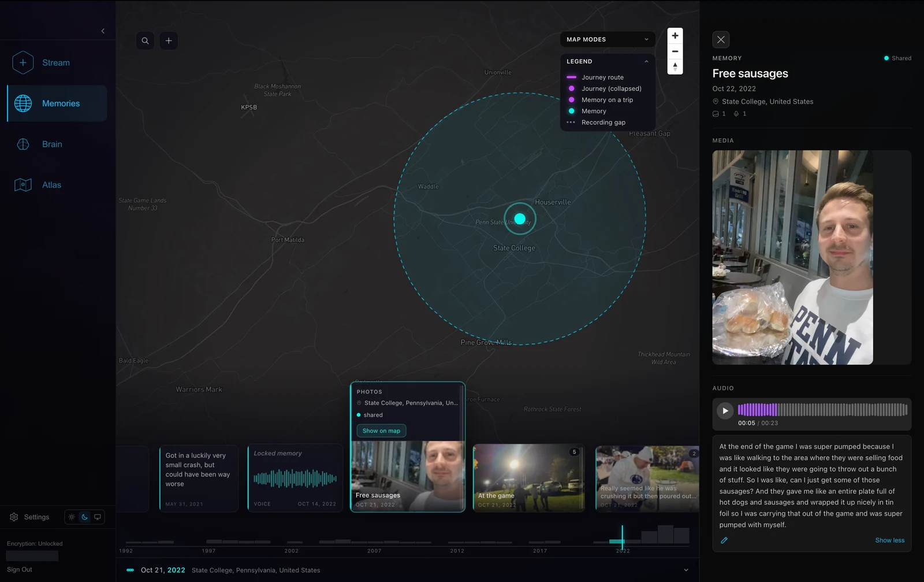Click Show less under the transcript

tap(889, 540)
